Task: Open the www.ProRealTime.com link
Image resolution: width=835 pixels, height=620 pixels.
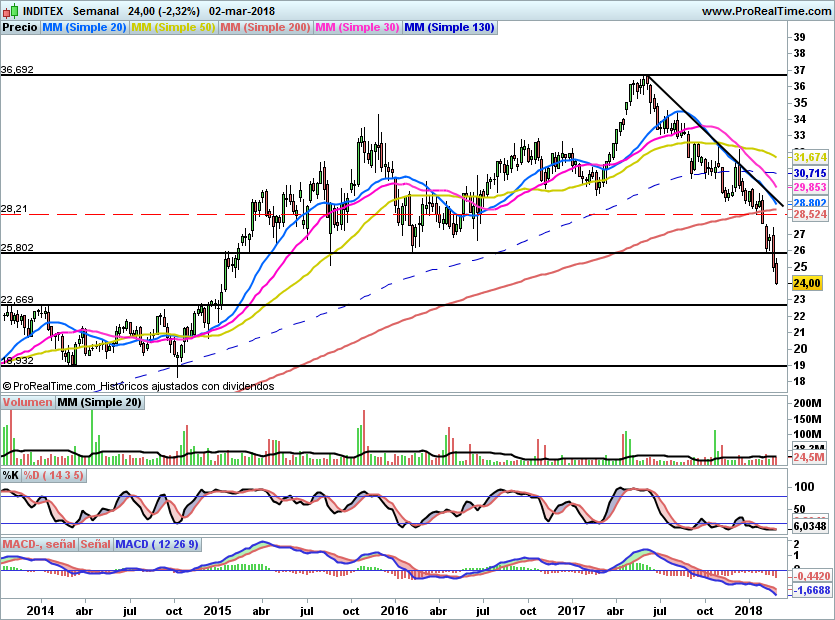Action: pos(765,10)
